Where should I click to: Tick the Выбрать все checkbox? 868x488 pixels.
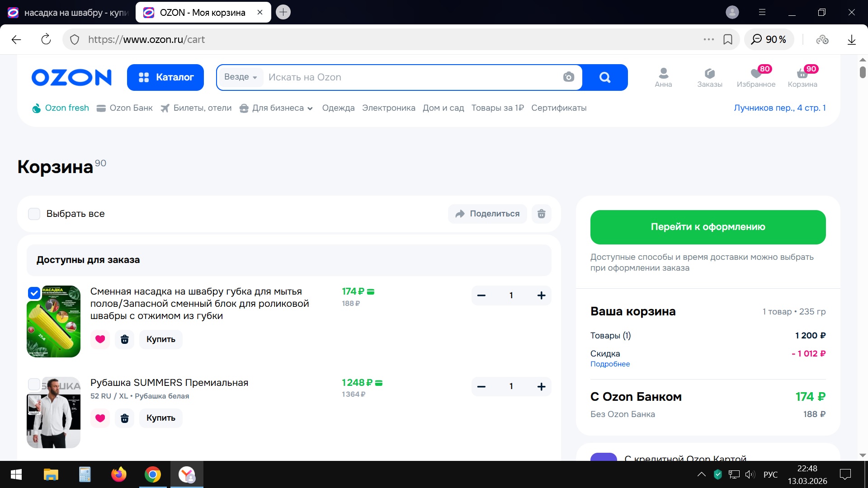click(34, 214)
